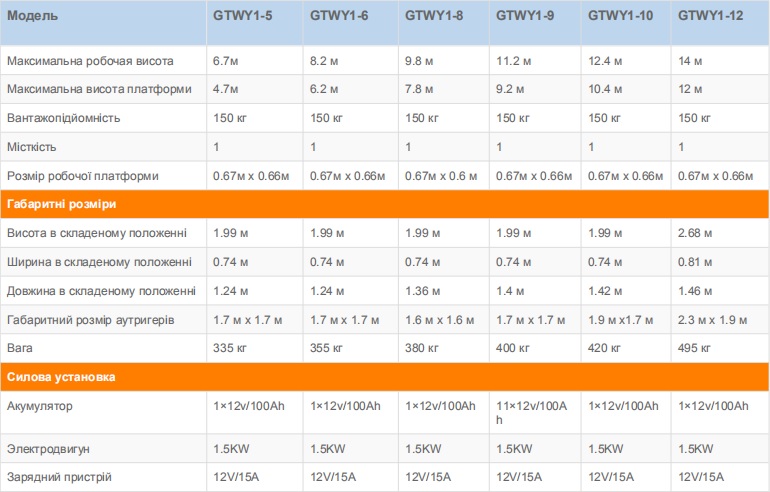Image resolution: width=770 pixels, height=492 pixels.
Task: Click '0.67м x 0.6 м' platform size
Action: point(440,176)
